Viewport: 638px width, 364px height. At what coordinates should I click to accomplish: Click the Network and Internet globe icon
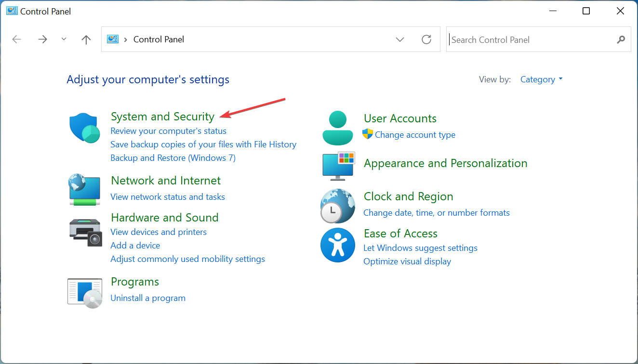pyautogui.click(x=85, y=190)
